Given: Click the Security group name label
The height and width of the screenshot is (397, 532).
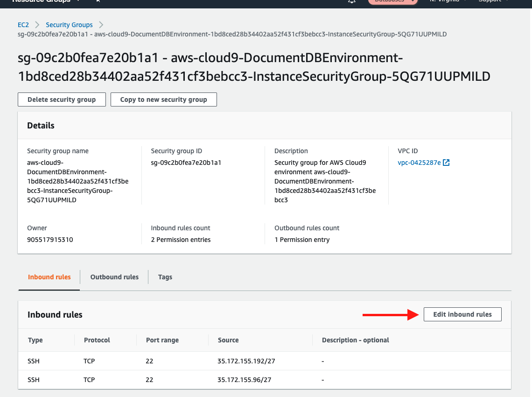Looking at the screenshot, I should pos(58,151).
